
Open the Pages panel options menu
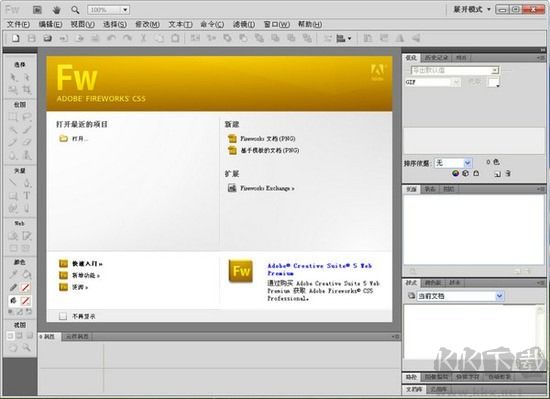click(541, 189)
